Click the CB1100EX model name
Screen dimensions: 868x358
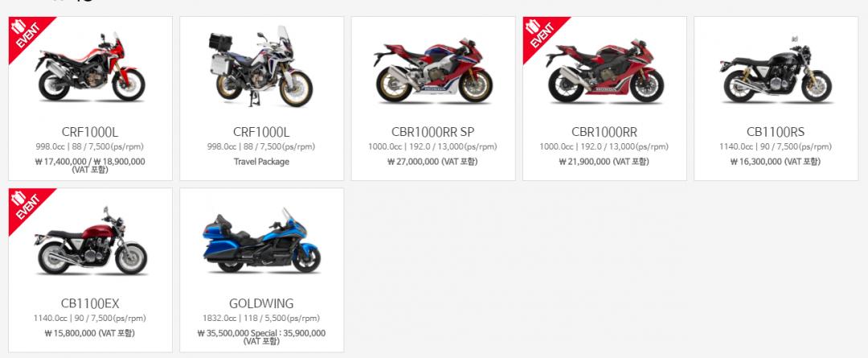[x=90, y=303]
